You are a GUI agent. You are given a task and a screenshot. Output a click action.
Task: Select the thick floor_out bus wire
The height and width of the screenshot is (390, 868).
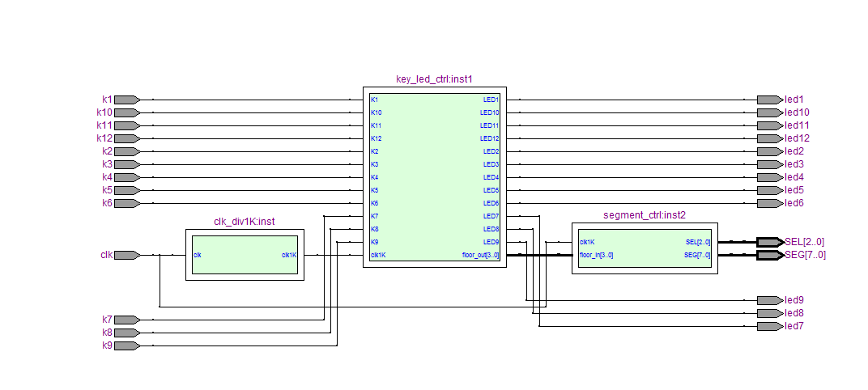tap(540, 255)
